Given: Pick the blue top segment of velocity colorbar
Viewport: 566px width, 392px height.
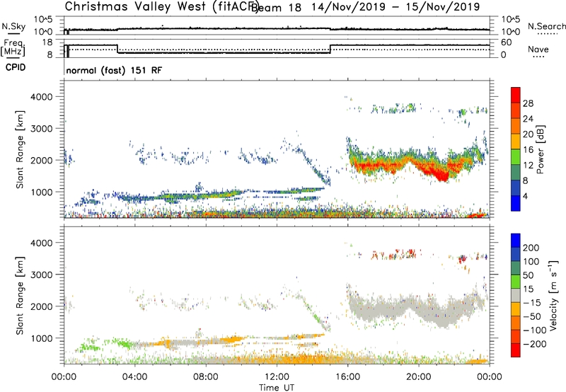Looking at the screenshot, I should (x=516, y=241).
